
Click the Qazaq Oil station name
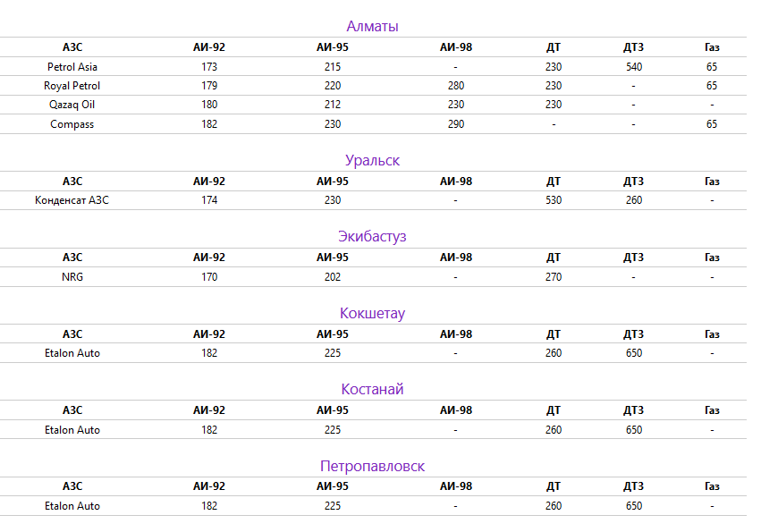(72, 105)
